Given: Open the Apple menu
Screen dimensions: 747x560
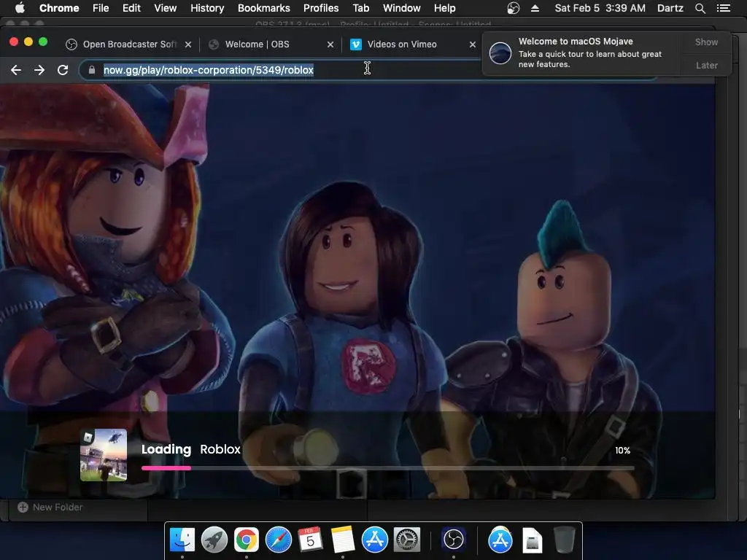Looking at the screenshot, I should (x=20, y=8).
